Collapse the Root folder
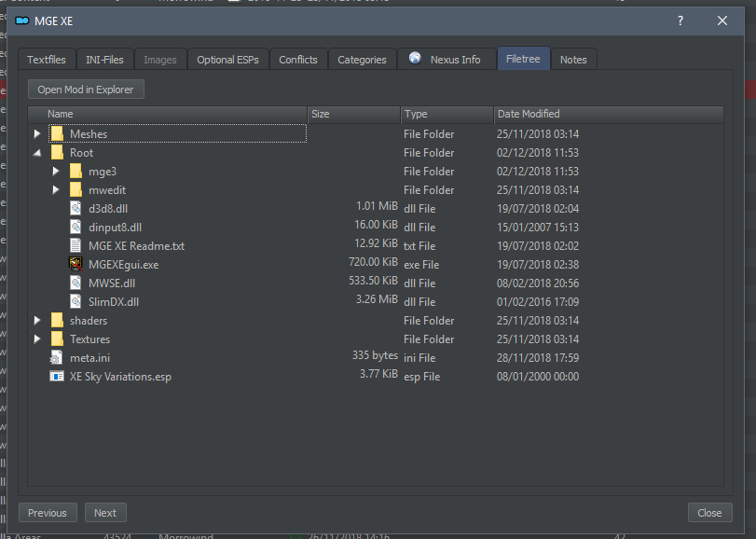The image size is (756, 539). pos(37,153)
